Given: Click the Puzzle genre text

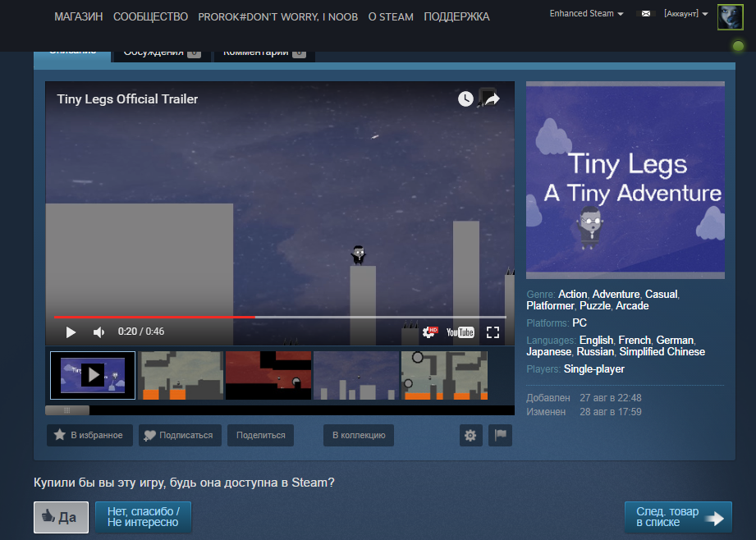Looking at the screenshot, I should [595, 305].
